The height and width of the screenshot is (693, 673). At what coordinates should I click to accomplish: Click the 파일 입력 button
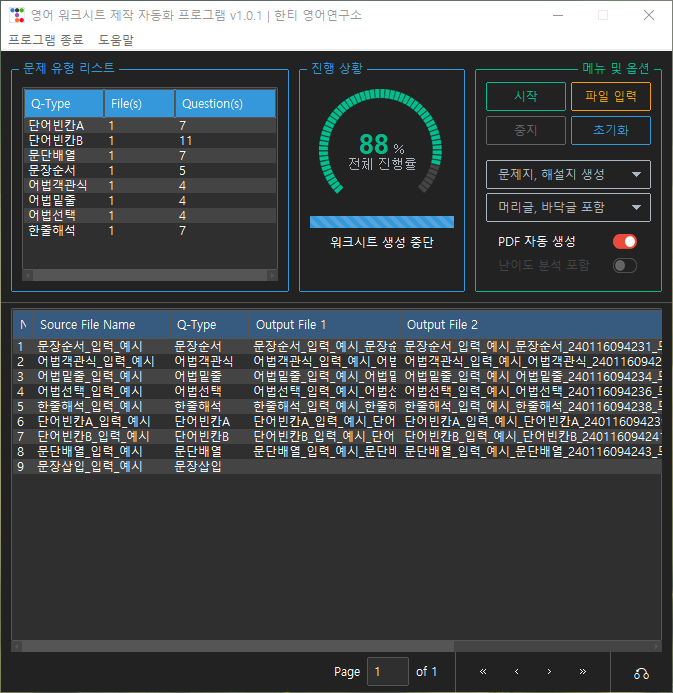pyautogui.click(x=610, y=96)
